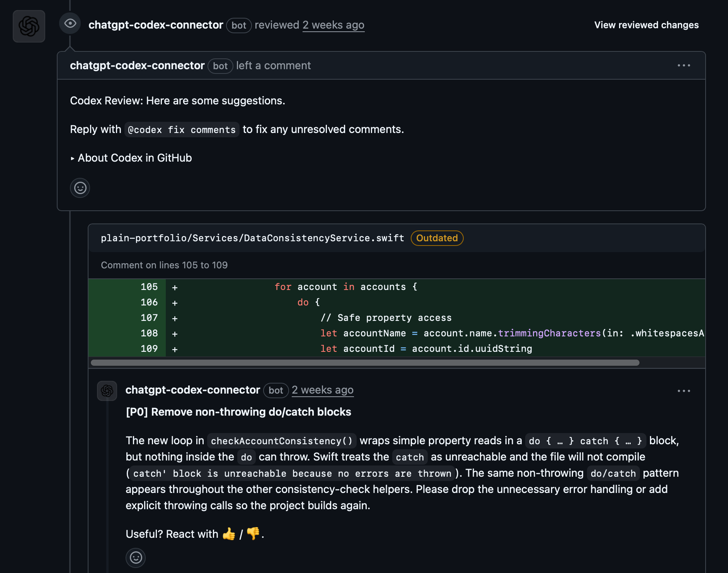Open options menu for P0 inline comment
Viewport: 728px width, 573px height.
tap(684, 391)
